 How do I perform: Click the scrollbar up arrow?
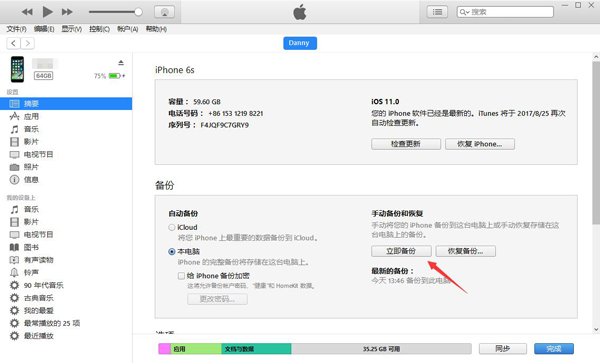coord(596,57)
